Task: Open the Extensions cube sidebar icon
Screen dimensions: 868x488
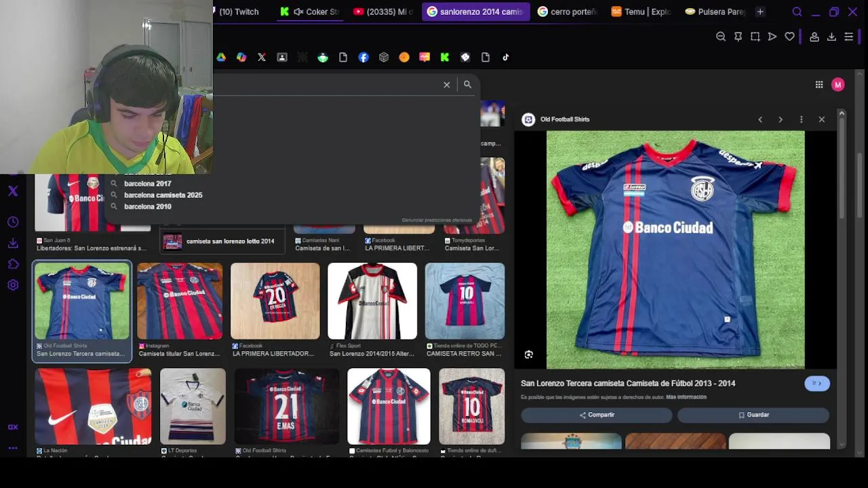Action: tap(13, 264)
